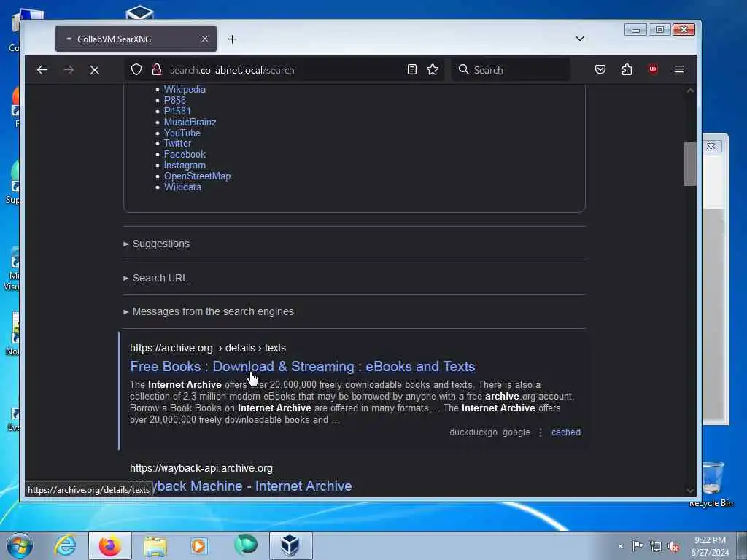Image resolution: width=747 pixels, height=560 pixels.
Task: Open the Wikipedia link
Action: tap(185, 90)
